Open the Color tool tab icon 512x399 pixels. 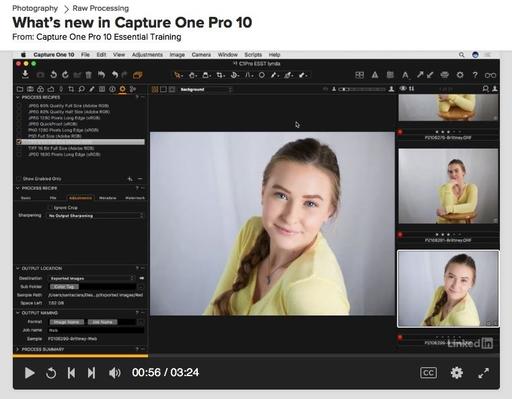(x=40, y=89)
